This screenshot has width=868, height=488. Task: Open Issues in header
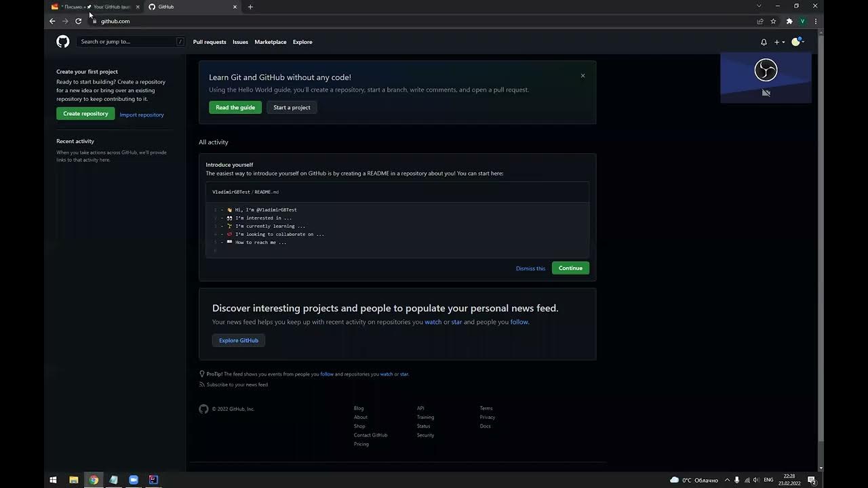coord(240,42)
